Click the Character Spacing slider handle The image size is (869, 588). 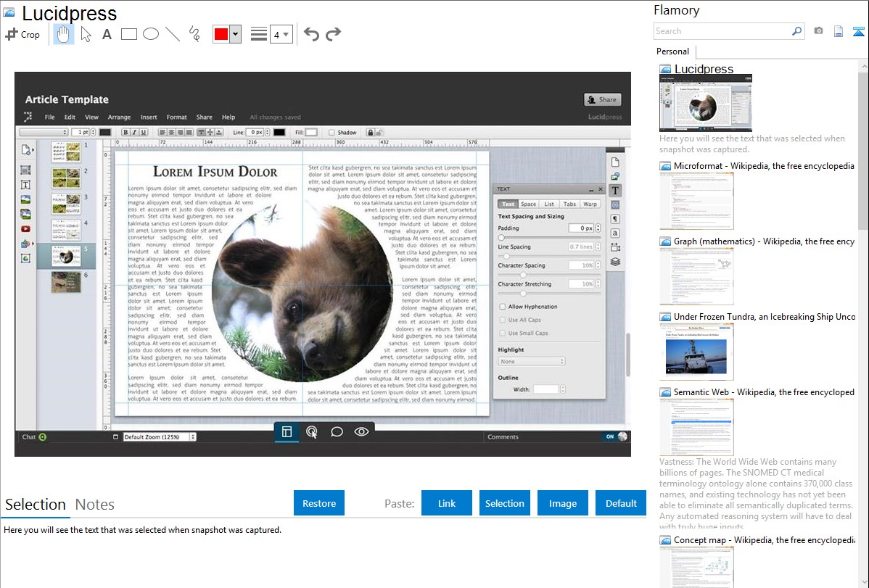tap(522, 275)
